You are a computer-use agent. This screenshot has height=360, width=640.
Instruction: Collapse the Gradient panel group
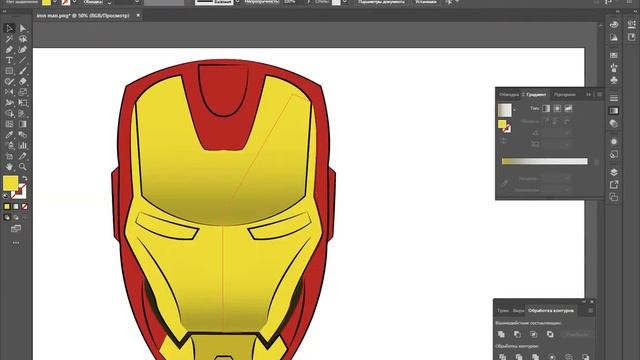click(x=589, y=94)
